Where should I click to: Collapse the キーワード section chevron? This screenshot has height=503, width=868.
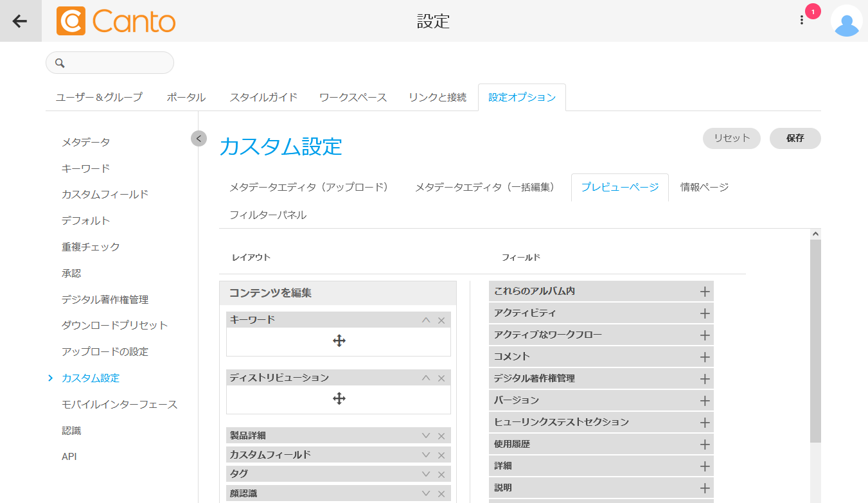click(425, 320)
